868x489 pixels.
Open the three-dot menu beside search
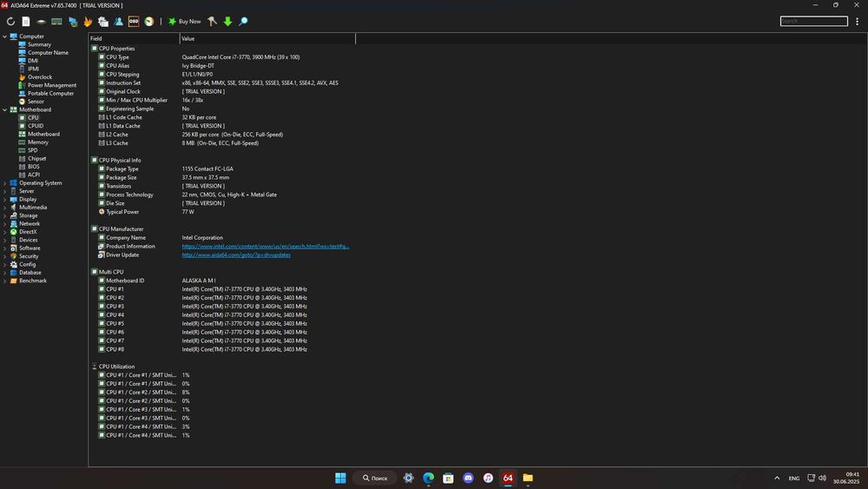click(x=857, y=21)
